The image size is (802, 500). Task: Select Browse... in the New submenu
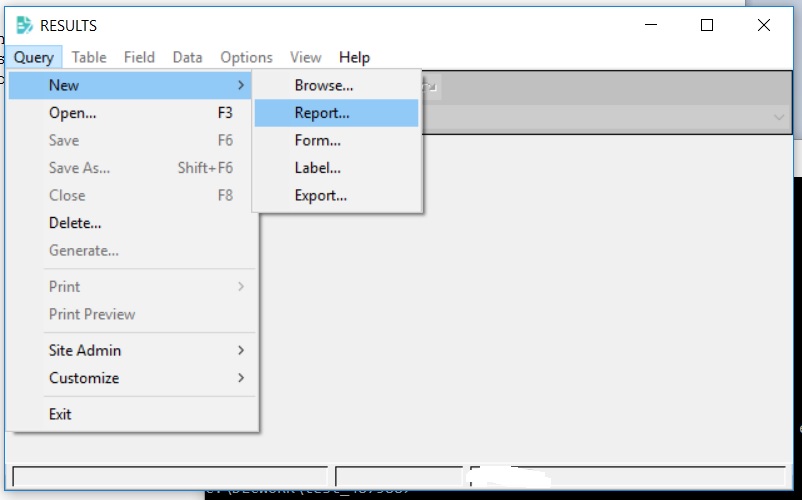coord(337,85)
